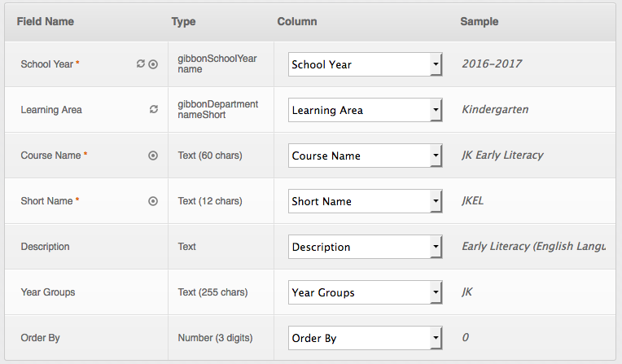The height and width of the screenshot is (364, 622).
Task: Click the Number (3 digits) type text
Action: pos(212,338)
